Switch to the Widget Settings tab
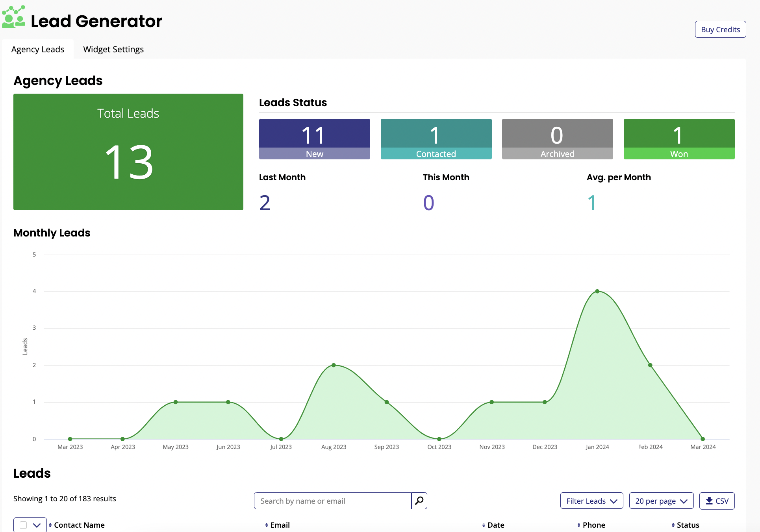This screenshot has height=532, width=760. tap(113, 49)
